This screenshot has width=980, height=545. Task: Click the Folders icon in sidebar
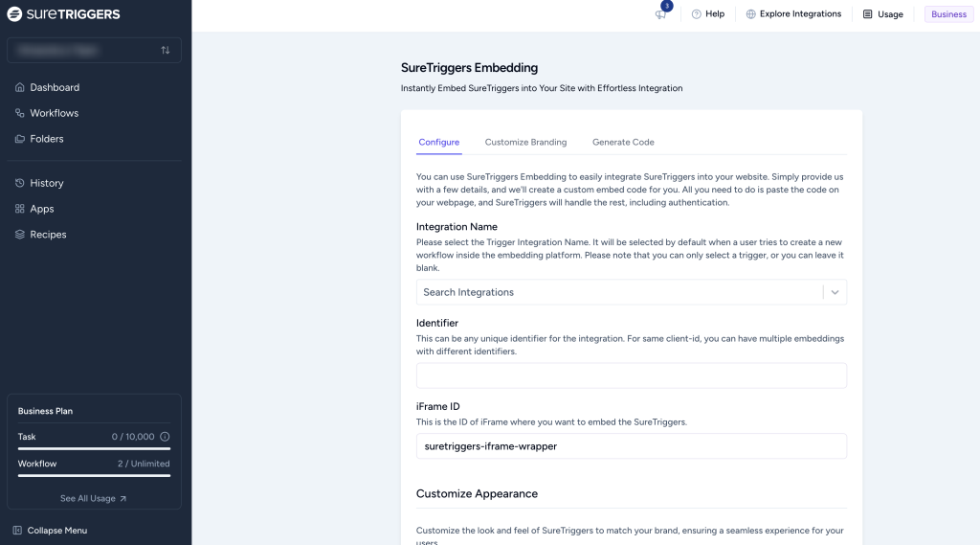pyautogui.click(x=20, y=139)
